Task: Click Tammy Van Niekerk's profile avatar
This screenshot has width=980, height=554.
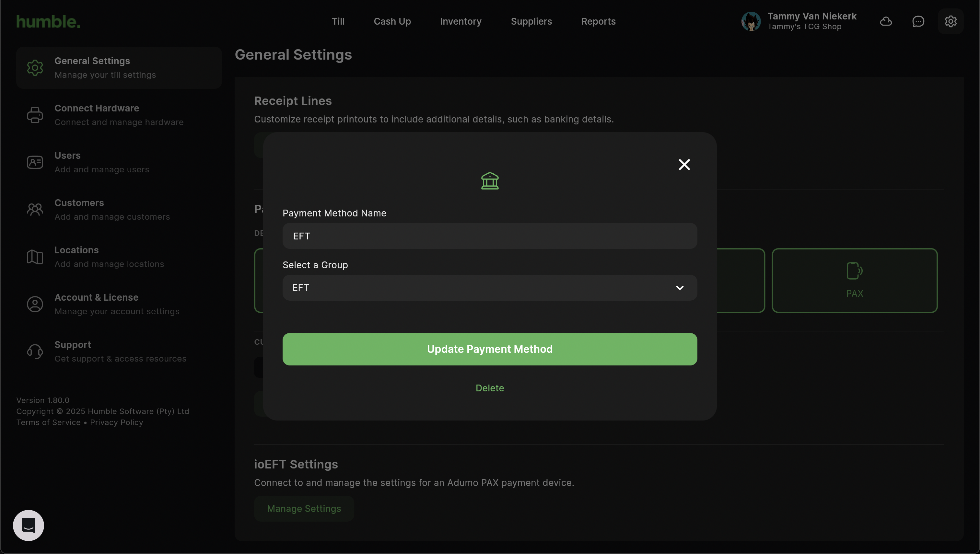Action: (x=751, y=21)
